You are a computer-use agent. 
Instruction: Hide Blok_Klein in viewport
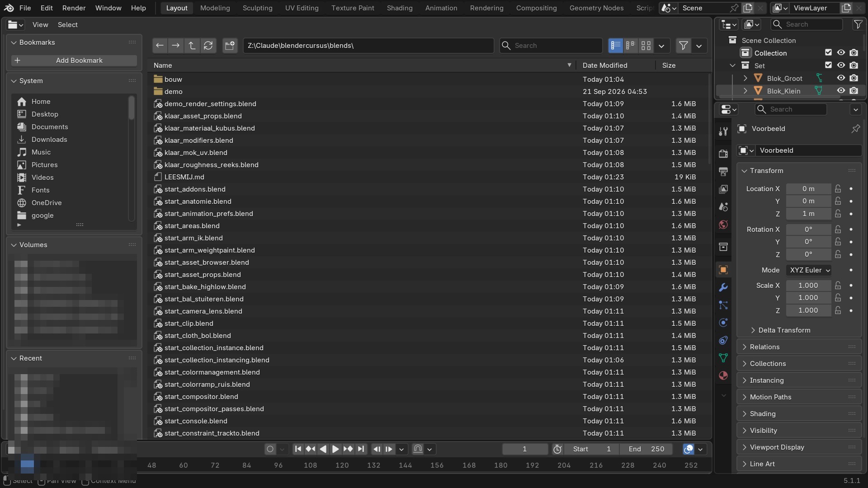[x=841, y=91]
